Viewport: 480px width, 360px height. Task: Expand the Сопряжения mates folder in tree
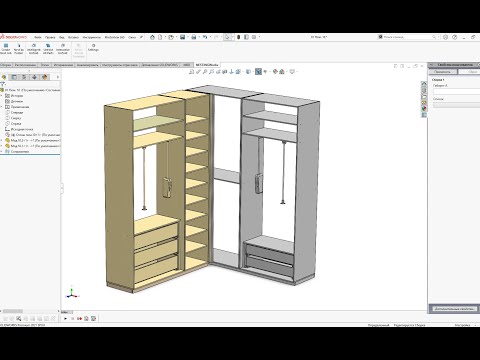[x=2, y=151]
